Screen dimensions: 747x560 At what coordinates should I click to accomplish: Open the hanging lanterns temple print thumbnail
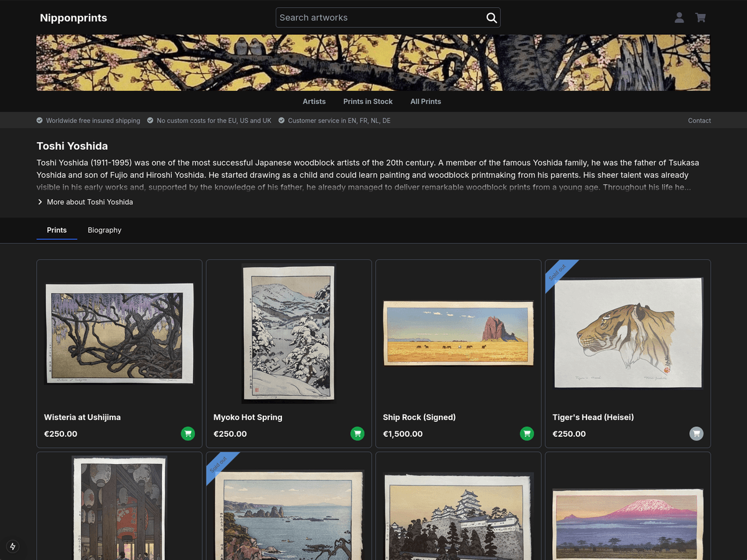click(120, 508)
